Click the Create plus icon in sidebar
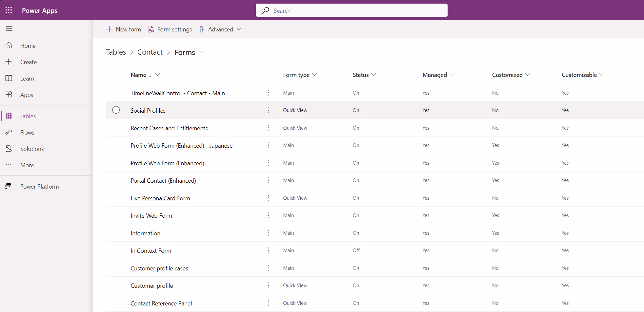Screen dimensions: 644x312 pos(9,62)
